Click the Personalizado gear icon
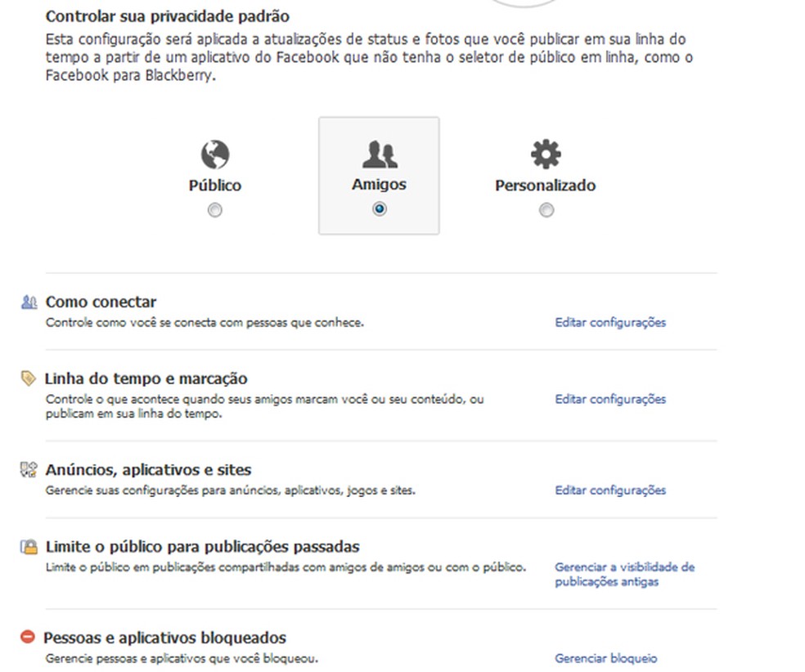 click(x=545, y=153)
